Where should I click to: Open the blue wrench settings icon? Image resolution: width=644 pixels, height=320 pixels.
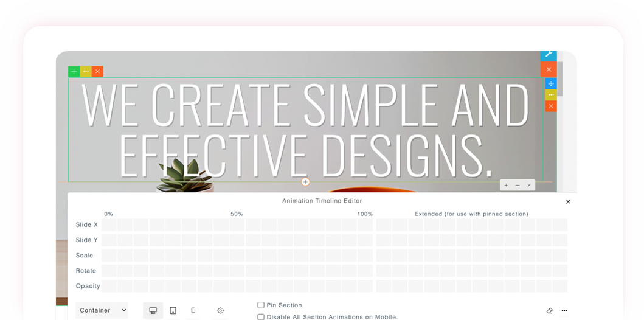click(x=549, y=55)
